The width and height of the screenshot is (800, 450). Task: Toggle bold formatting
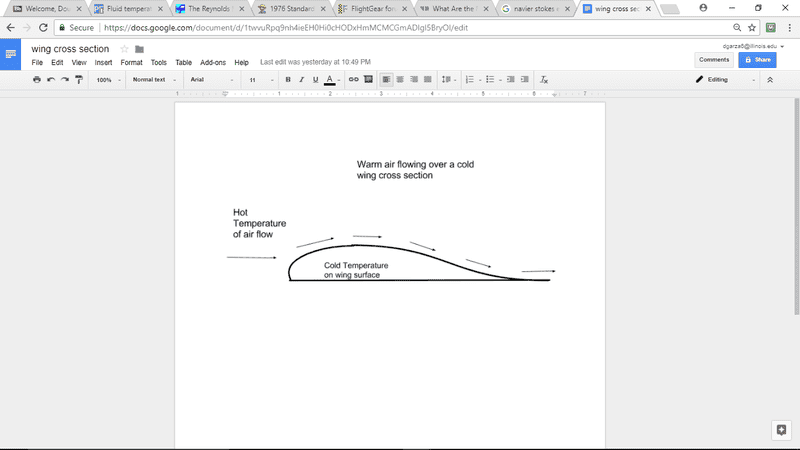pos(288,79)
